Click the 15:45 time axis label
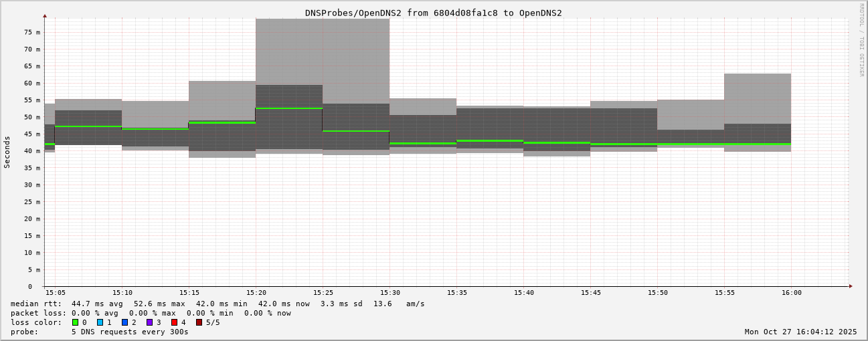 pos(590,293)
